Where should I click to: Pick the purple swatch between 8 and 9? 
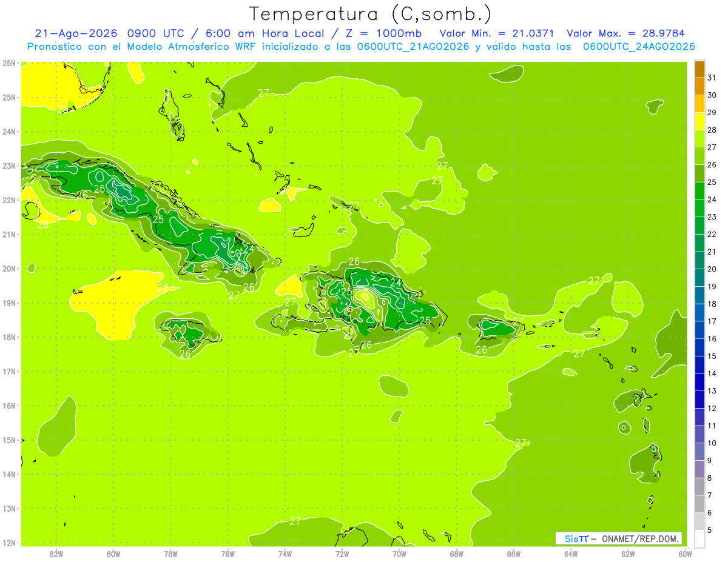click(x=699, y=469)
